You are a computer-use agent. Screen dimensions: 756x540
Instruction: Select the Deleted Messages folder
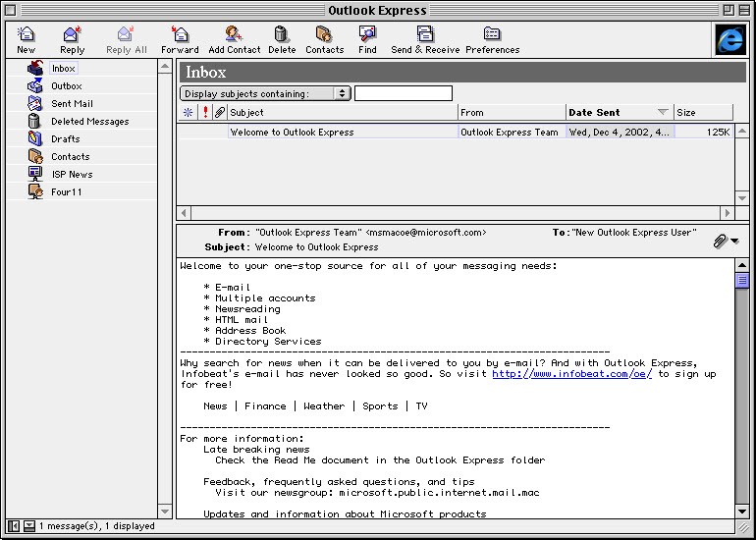pos(88,122)
